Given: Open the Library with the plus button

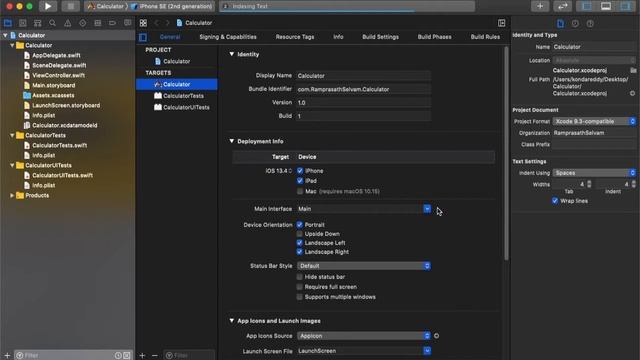Looking at the screenshot, I should [540, 6].
